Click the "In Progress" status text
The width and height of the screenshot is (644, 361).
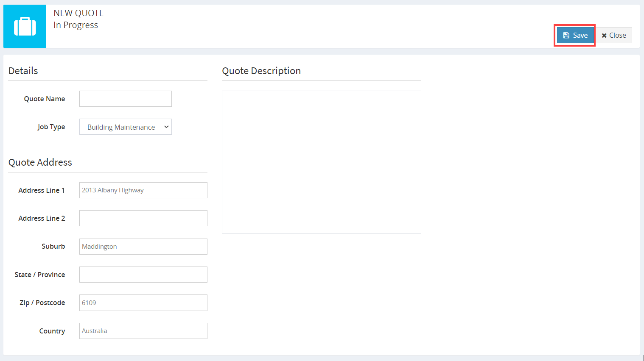coord(76,25)
